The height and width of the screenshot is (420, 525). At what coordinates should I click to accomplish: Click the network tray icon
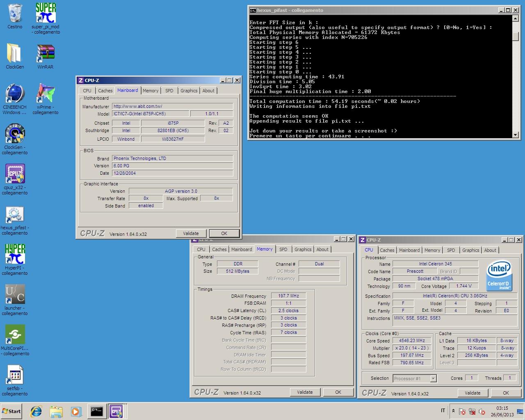point(472,411)
